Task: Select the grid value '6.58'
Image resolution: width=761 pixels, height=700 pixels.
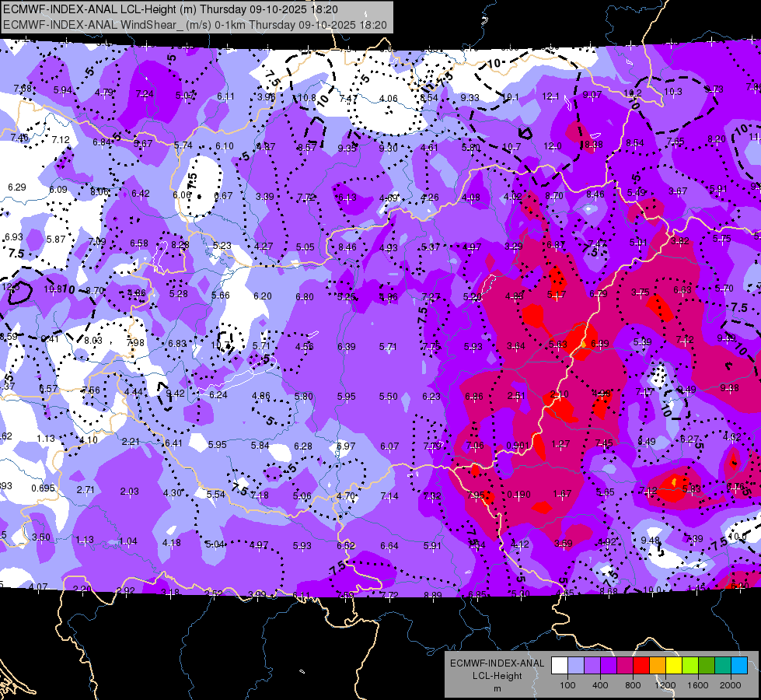Action: point(139,243)
